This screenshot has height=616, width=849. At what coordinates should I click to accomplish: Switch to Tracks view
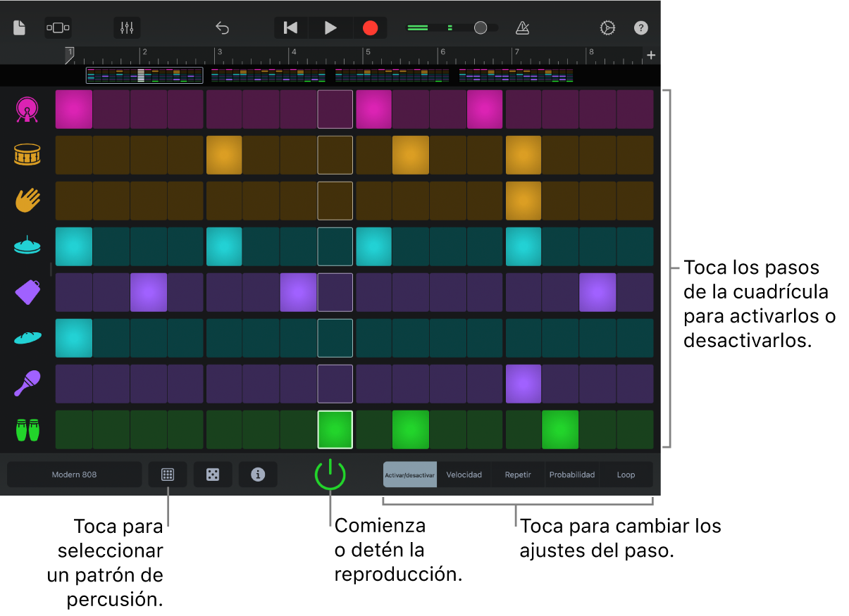(58, 28)
